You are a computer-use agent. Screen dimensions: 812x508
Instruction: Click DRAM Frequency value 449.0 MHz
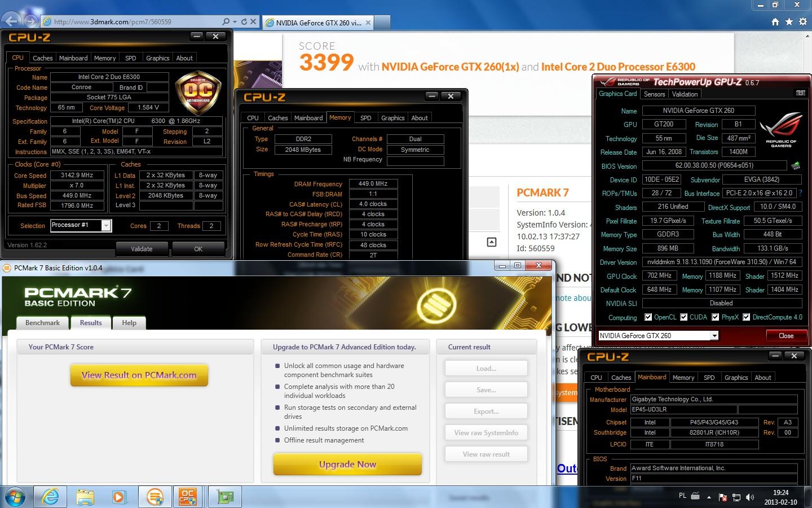[x=373, y=184]
